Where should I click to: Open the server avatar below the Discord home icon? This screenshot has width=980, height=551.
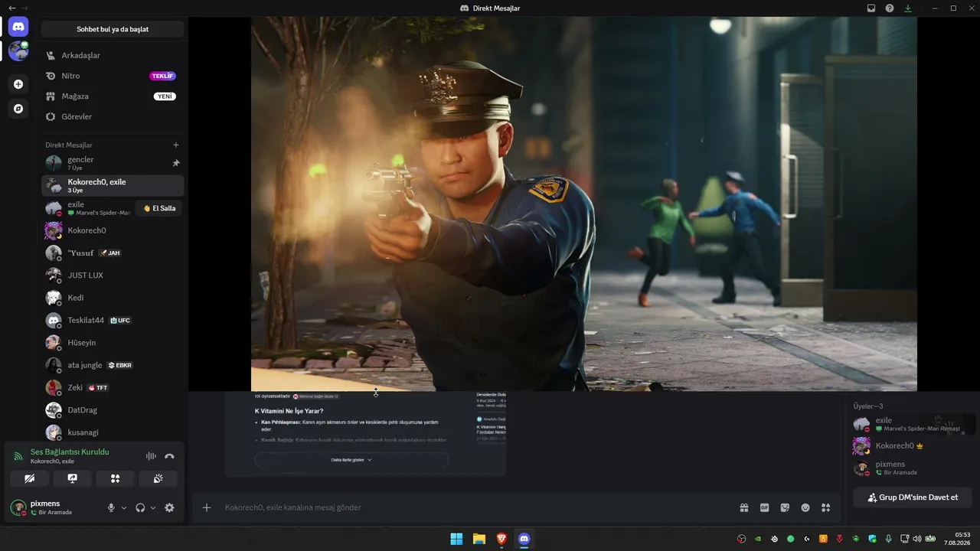click(18, 51)
